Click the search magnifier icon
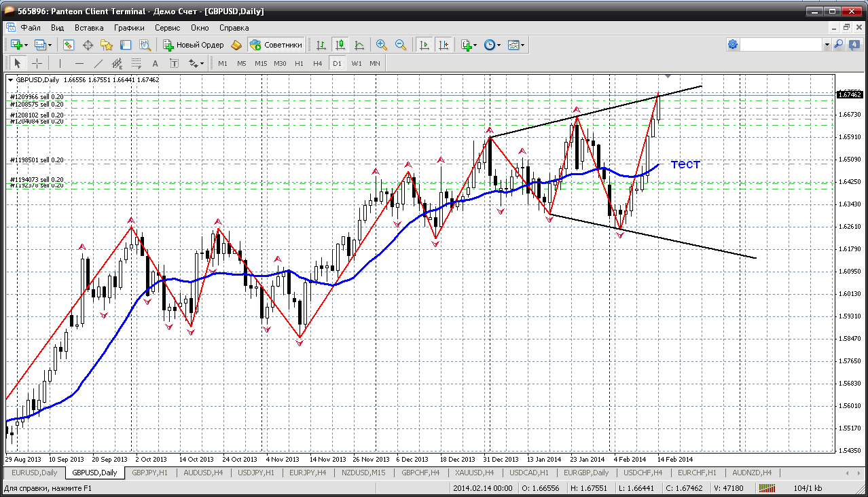Image resolution: width=868 pixels, height=497 pixels. [x=838, y=44]
